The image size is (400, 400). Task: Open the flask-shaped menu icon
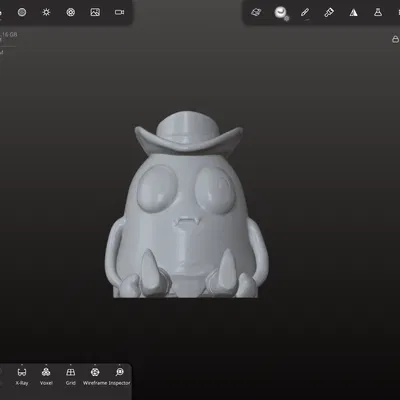378,13
